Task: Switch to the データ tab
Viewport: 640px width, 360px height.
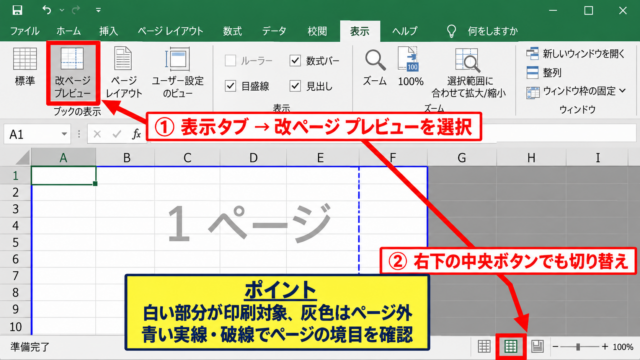Action: coord(274,31)
